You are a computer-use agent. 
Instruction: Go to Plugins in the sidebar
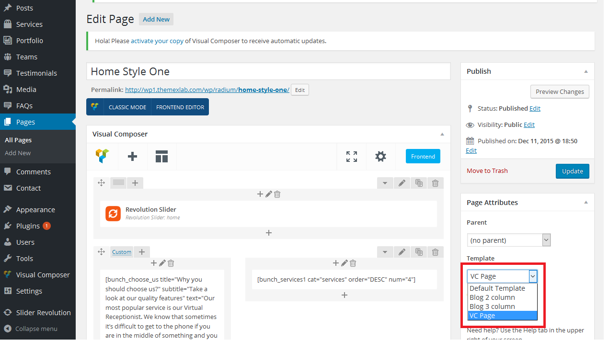click(28, 226)
